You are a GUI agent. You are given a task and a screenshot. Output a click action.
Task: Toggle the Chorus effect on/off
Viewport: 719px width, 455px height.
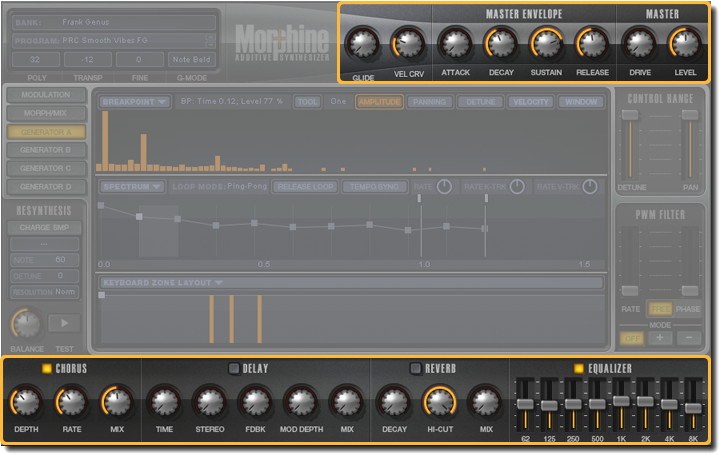pyautogui.click(x=46, y=368)
